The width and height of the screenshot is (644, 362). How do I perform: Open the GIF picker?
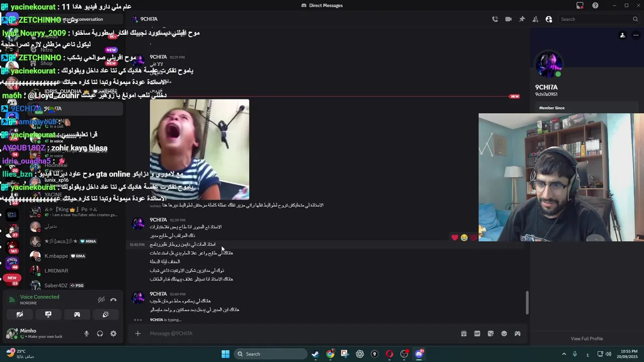(x=477, y=333)
